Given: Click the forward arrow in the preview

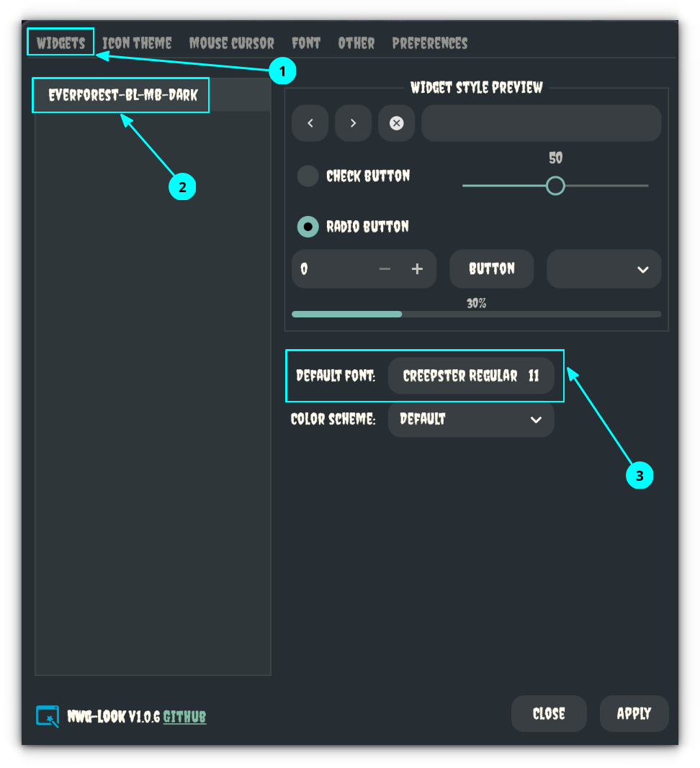Looking at the screenshot, I should pyautogui.click(x=353, y=123).
